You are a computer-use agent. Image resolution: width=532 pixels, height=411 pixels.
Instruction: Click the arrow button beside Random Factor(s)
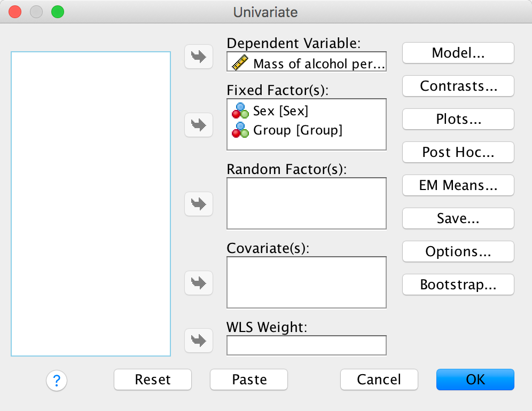click(x=199, y=204)
